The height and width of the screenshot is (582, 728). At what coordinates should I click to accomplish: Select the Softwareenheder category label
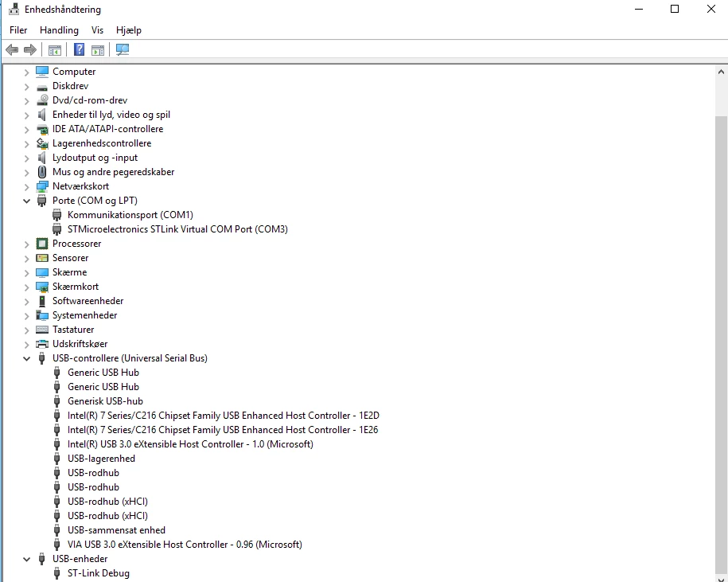click(88, 301)
